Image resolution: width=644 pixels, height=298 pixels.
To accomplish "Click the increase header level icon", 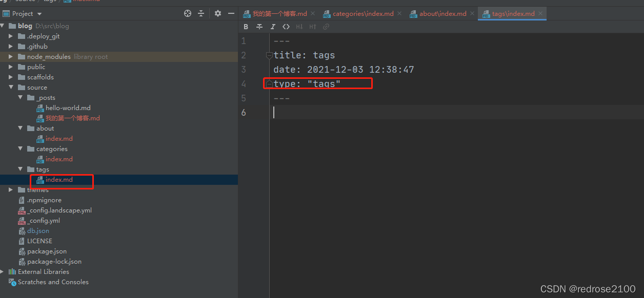I will (313, 27).
